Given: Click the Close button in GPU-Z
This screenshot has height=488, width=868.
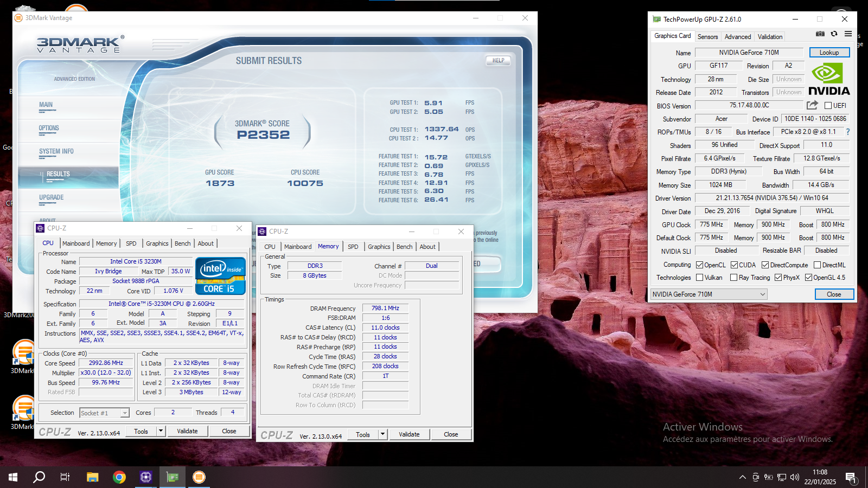Looking at the screenshot, I should [x=834, y=294].
